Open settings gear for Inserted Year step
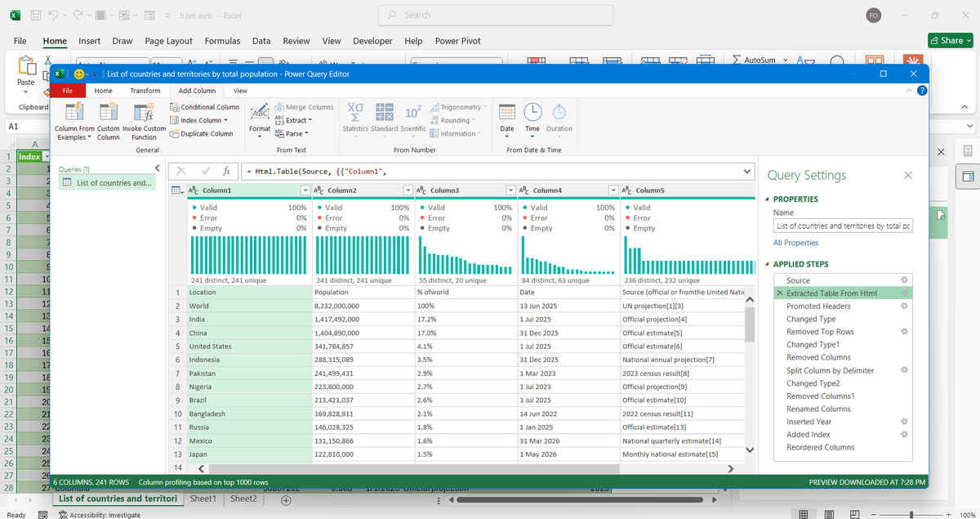980x519 pixels. click(x=904, y=422)
